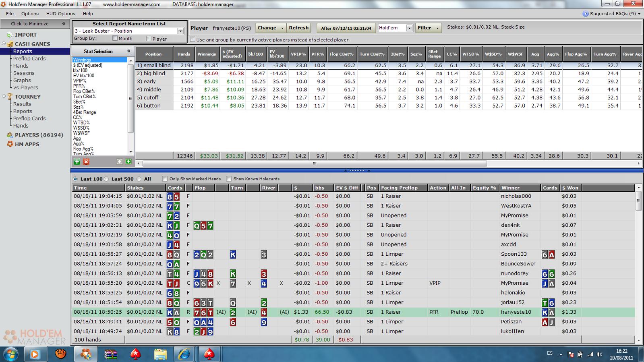
Task: Open Help menu
Action: 88,14
